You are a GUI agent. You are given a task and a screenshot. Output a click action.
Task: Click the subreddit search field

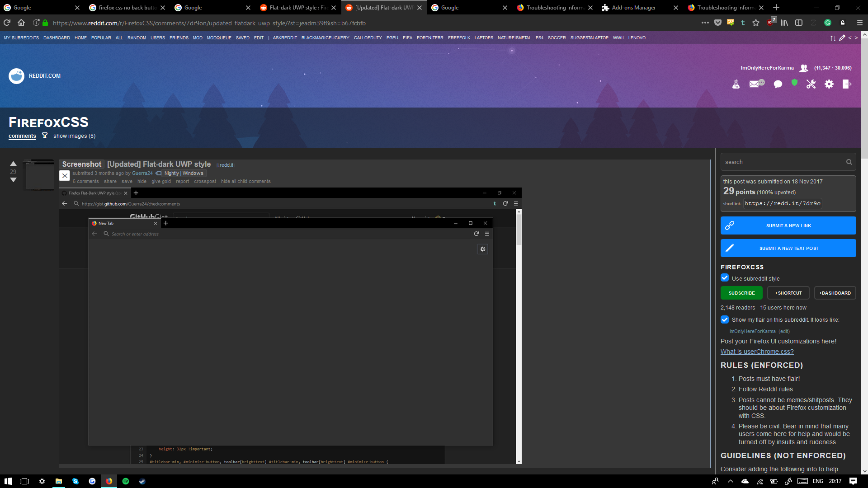(782, 162)
